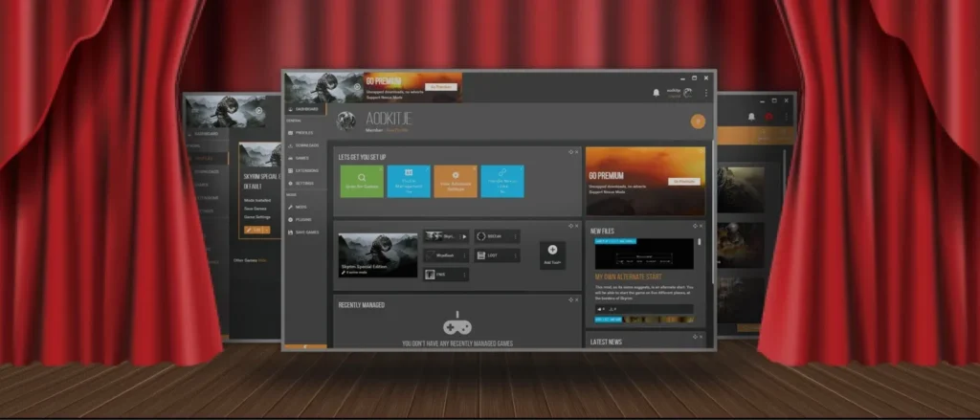Click the New Files mod preview image
Viewport: 980px width, 420px height.
[644, 254]
